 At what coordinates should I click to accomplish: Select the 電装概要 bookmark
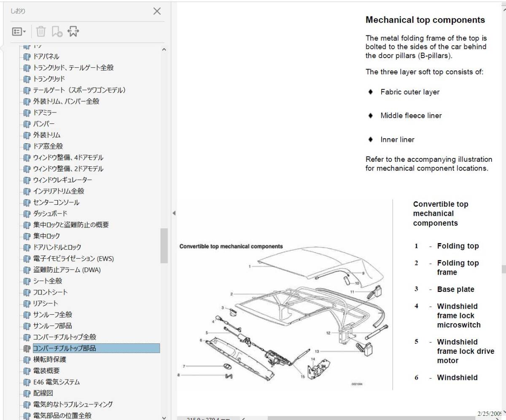click(46, 371)
